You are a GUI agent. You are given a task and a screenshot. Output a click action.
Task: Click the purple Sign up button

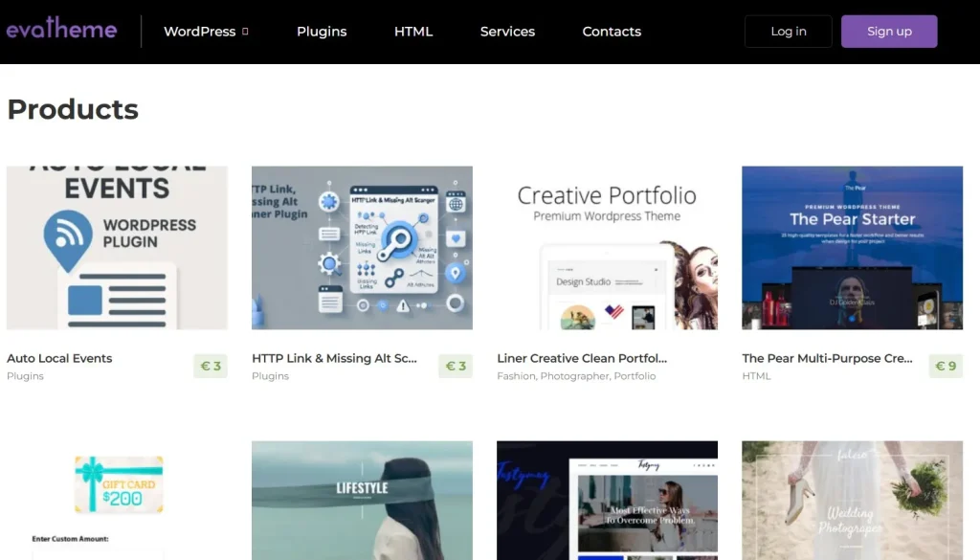tap(888, 32)
